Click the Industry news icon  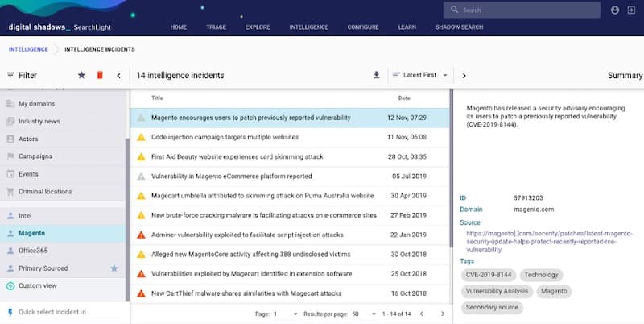pyautogui.click(x=10, y=121)
